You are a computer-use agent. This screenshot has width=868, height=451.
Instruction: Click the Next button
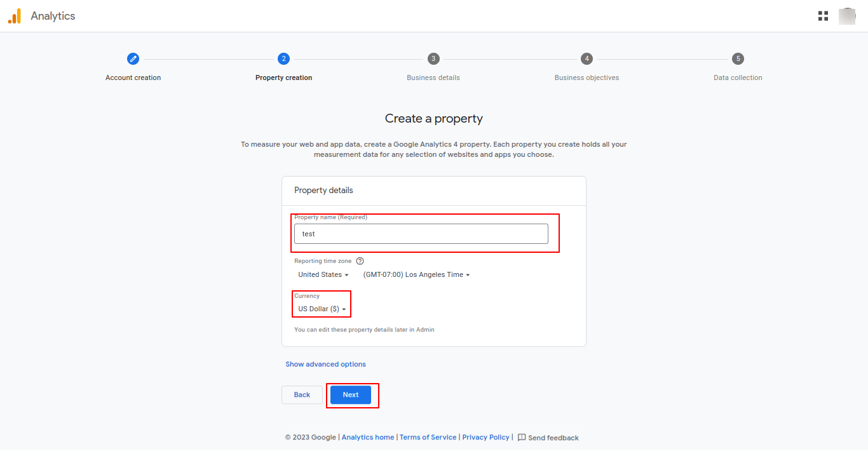pyautogui.click(x=351, y=395)
